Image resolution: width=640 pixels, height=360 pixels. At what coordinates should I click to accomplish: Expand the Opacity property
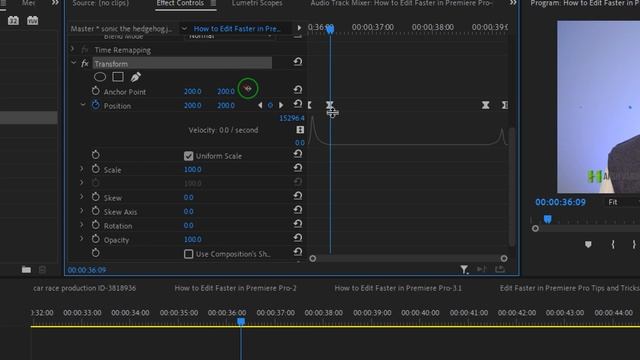(x=82, y=238)
